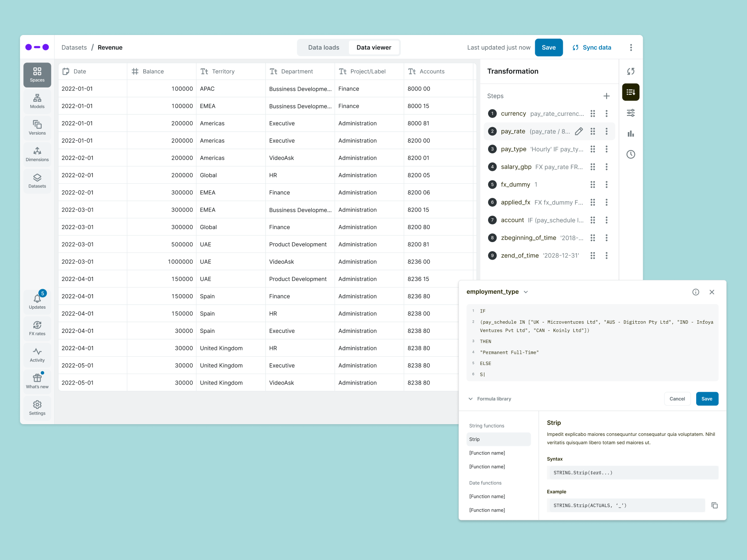Show info for employment_type formula

[x=696, y=292]
